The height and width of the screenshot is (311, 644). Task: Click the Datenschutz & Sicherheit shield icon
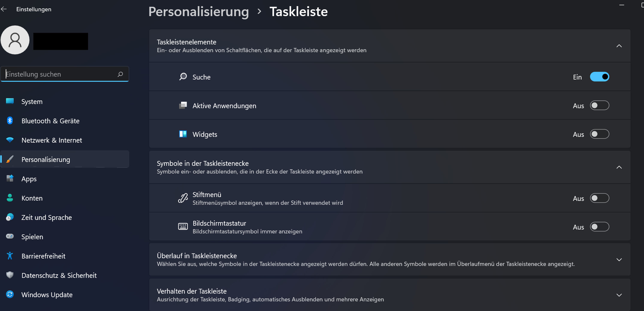(x=10, y=275)
